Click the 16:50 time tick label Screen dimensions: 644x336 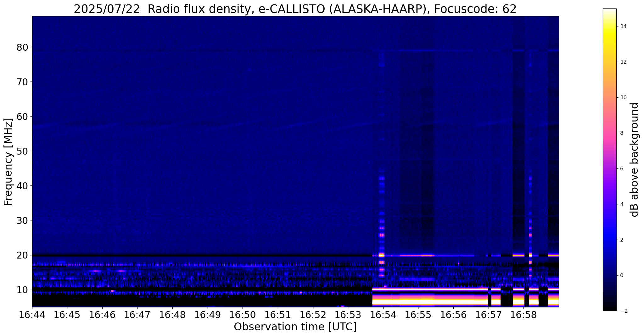pyautogui.click(x=243, y=315)
